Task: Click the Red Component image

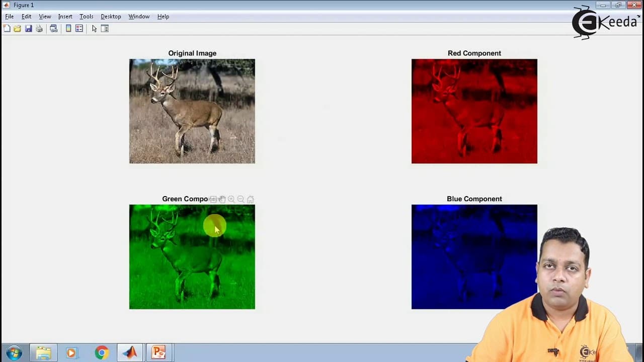Action: point(474,111)
